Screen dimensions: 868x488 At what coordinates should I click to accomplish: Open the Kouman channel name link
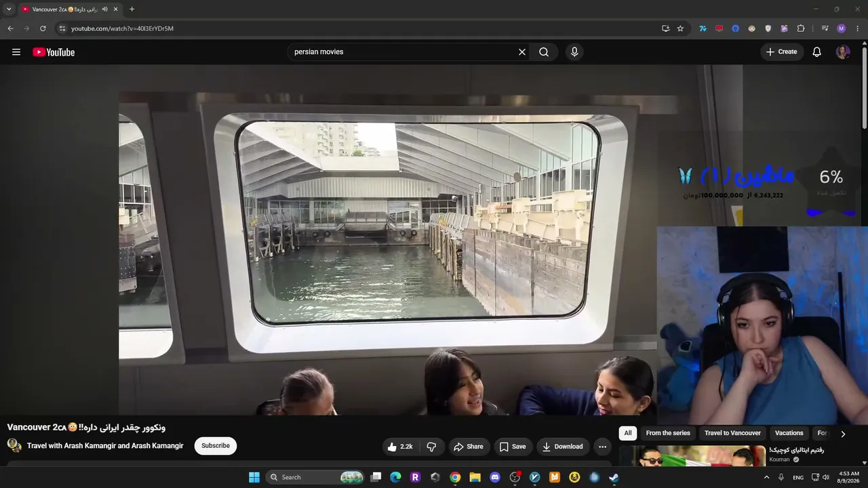pos(779,460)
